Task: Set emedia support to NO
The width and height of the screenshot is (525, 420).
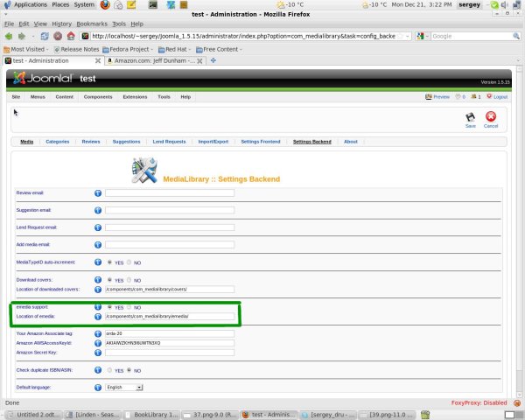Action: (x=129, y=307)
